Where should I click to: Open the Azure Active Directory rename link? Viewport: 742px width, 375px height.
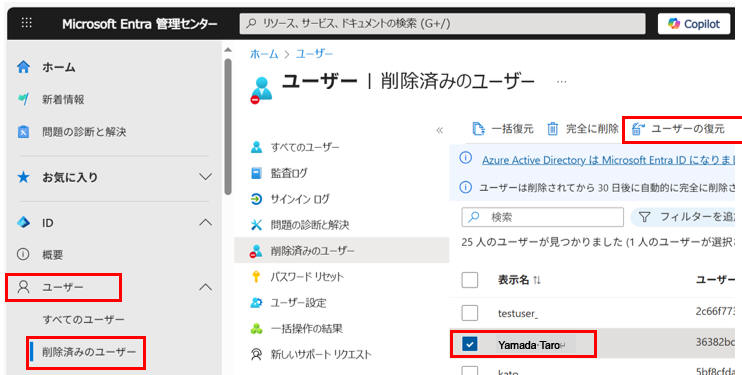[608, 160]
